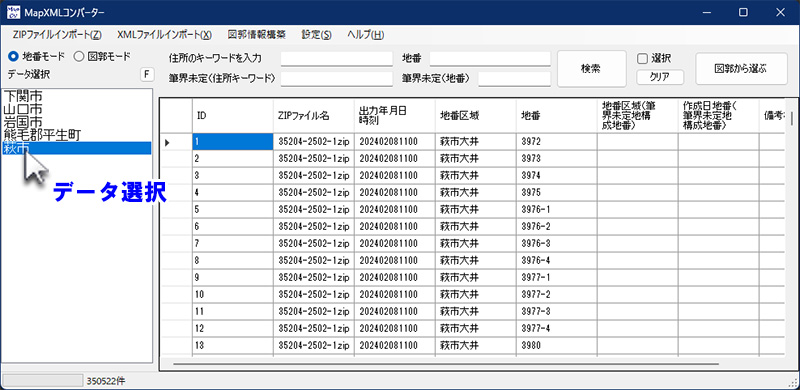Click the 地番区域 column header
800x390 pixels.
[x=476, y=115]
